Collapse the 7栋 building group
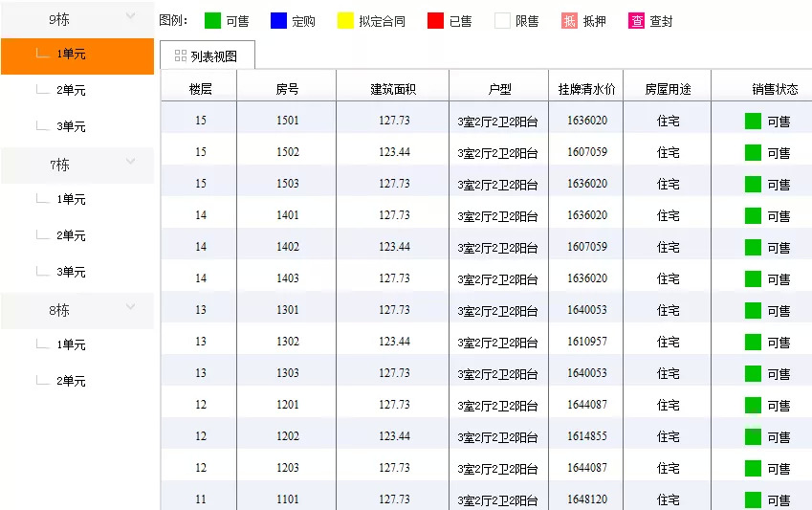This screenshot has width=812, height=510. [130, 161]
